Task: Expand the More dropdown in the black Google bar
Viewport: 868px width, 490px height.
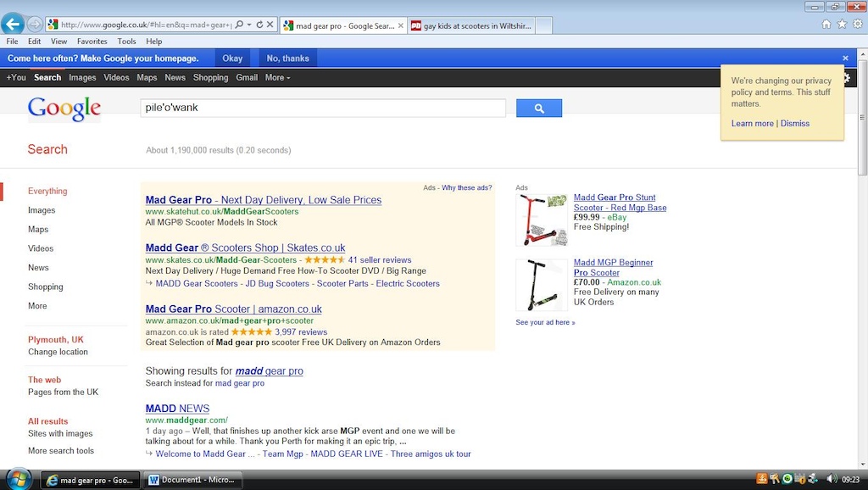Action: 277,77
